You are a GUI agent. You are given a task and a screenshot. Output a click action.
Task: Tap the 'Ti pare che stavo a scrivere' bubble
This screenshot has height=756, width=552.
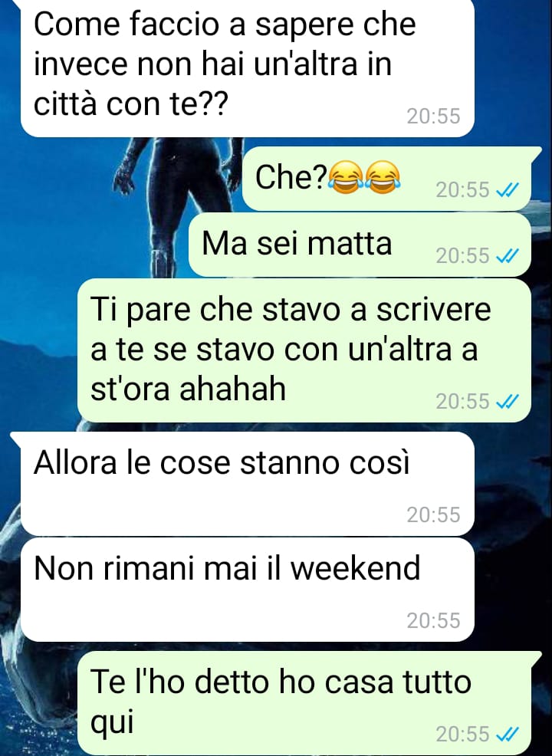[304, 350]
